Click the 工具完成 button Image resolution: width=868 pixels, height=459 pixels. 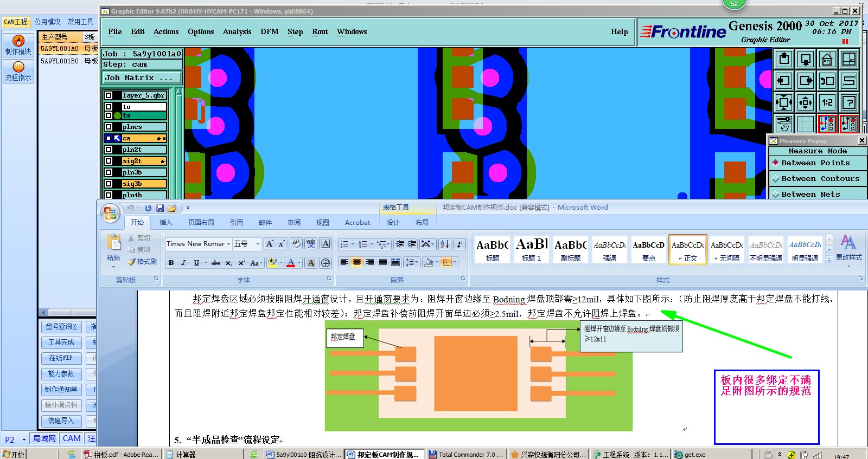click(61, 342)
